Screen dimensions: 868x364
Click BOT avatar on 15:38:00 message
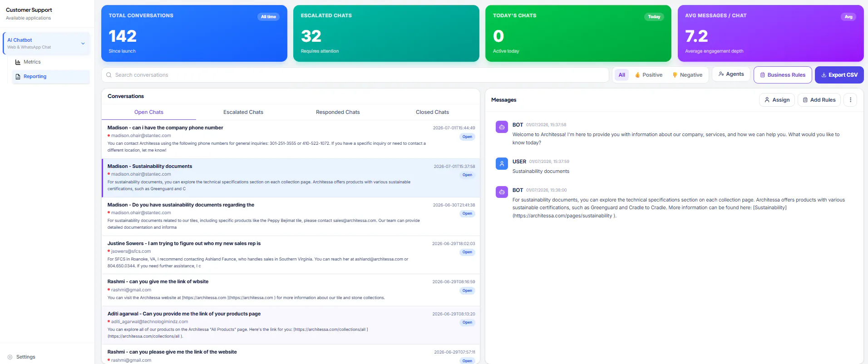(502, 192)
